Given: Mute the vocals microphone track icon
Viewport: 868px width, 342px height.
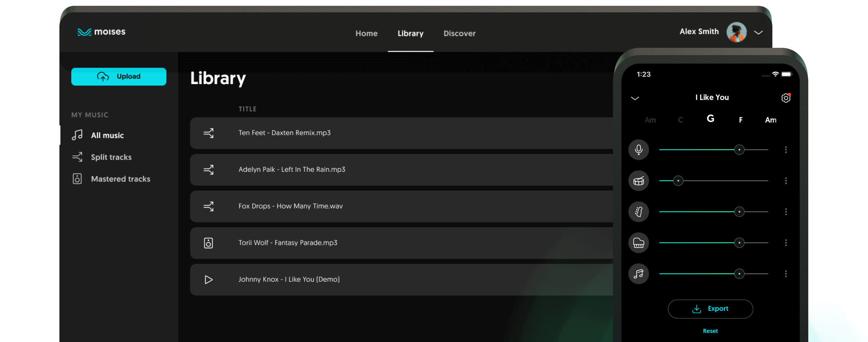Looking at the screenshot, I should pyautogui.click(x=638, y=150).
